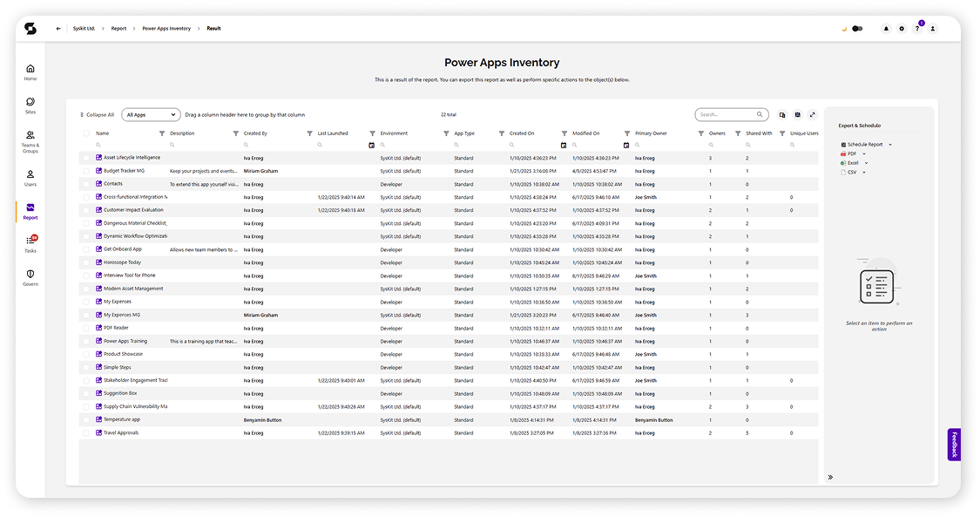Expand the PDF export dropdown arrow
Viewport: 980px width, 517px height.
pos(864,153)
